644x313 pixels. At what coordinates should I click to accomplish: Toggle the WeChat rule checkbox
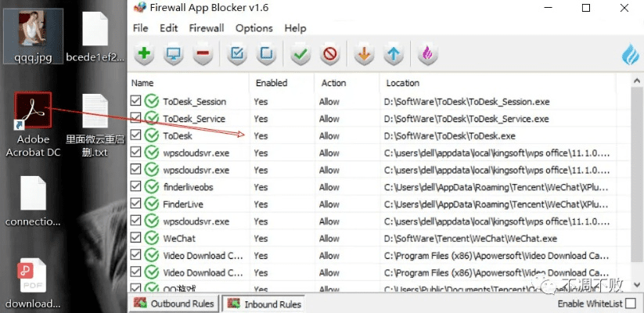tap(136, 238)
